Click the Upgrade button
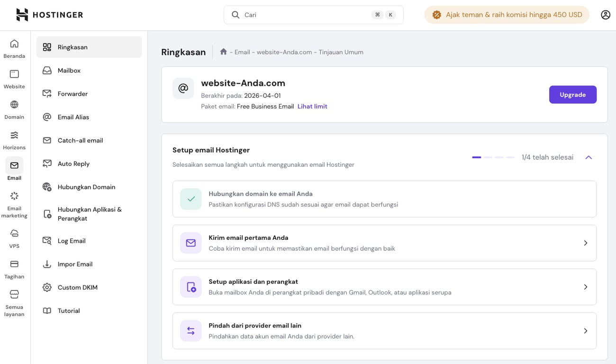 tap(572, 95)
